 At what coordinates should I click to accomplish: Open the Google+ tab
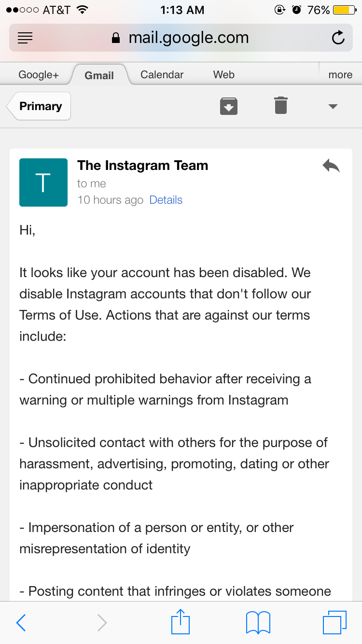[x=39, y=74]
